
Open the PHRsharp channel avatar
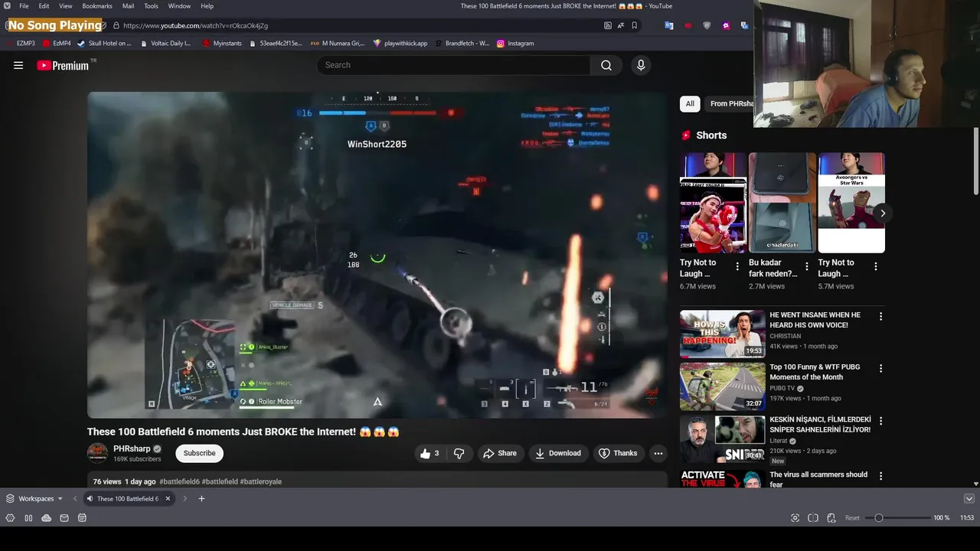tap(97, 453)
